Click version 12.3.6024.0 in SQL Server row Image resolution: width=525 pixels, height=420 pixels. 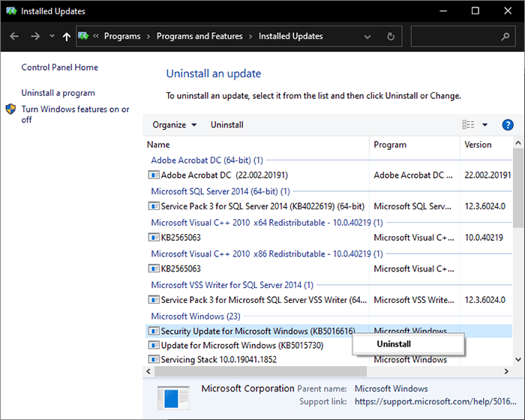tap(484, 206)
